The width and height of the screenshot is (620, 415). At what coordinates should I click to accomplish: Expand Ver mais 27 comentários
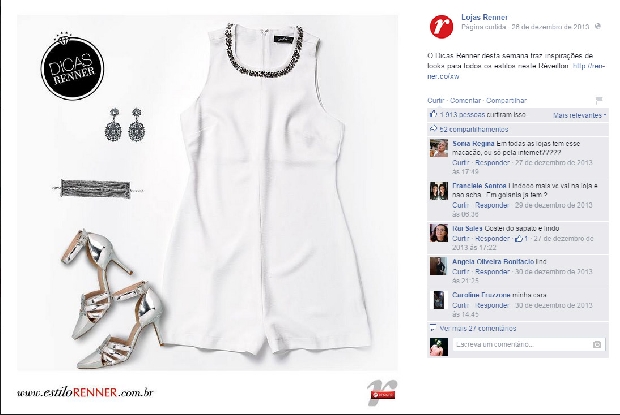coord(478,328)
